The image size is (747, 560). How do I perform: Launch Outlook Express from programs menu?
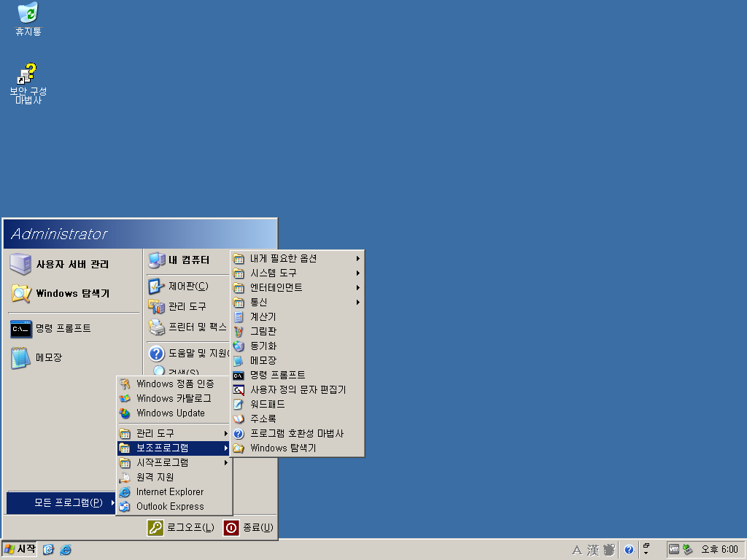coord(174,507)
